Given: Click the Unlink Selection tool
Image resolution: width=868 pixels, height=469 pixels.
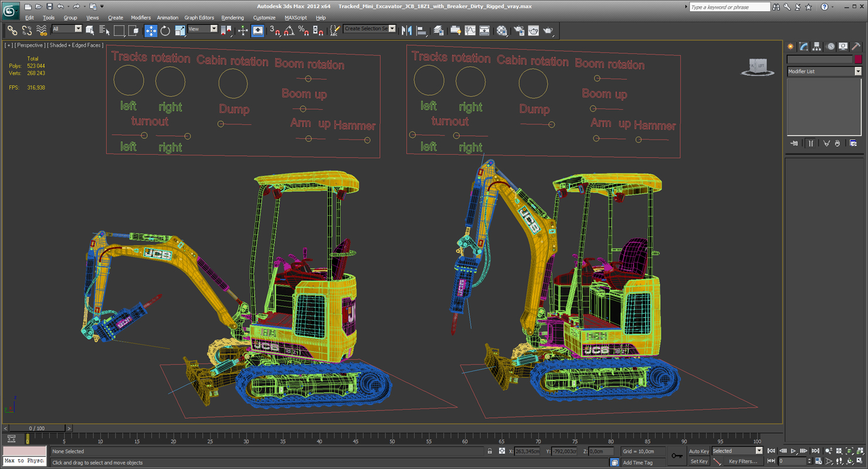Looking at the screenshot, I should pos(27,30).
